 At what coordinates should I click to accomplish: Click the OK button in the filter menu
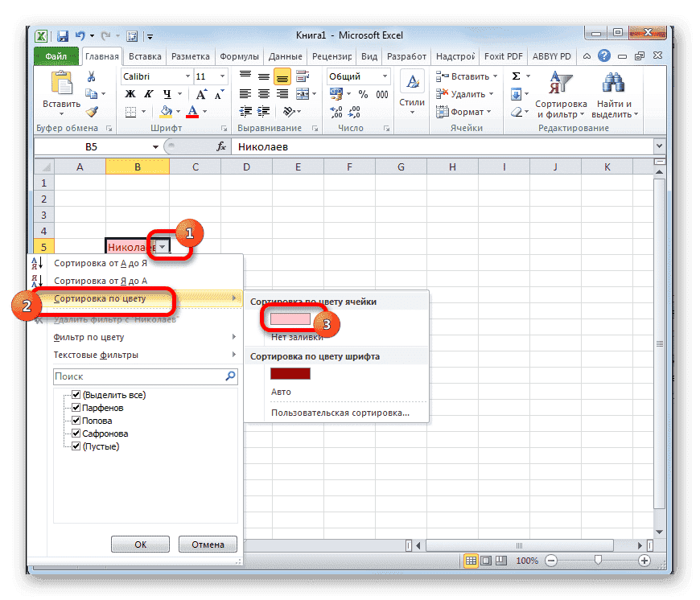(x=139, y=544)
